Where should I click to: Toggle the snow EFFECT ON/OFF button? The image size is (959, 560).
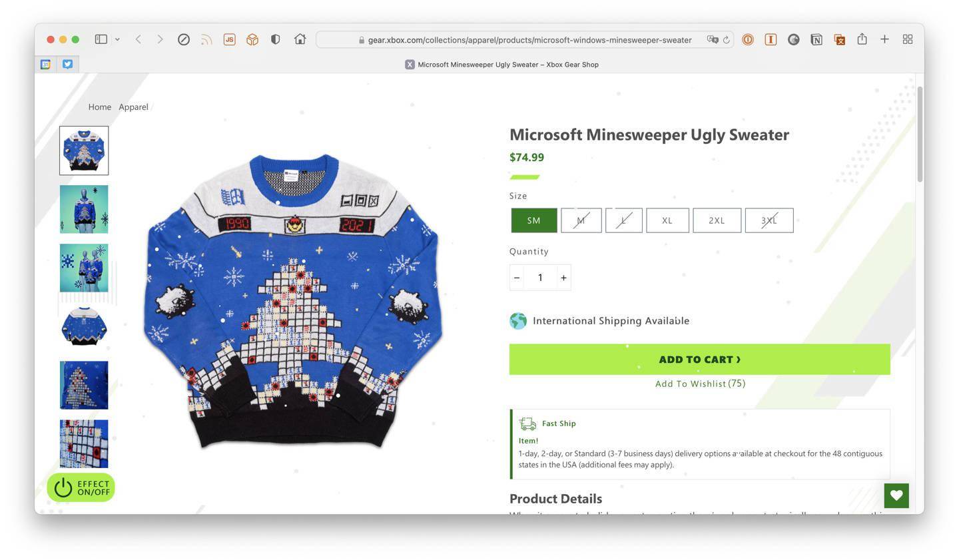point(81,488)
